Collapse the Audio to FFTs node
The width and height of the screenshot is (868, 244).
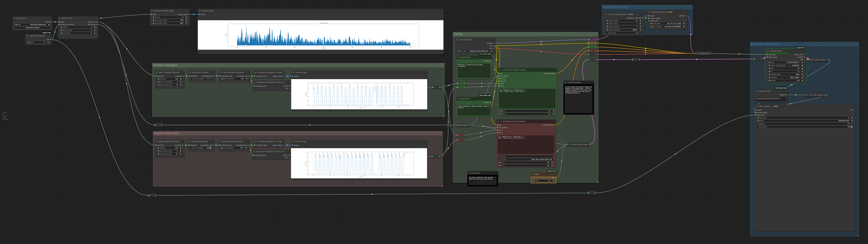[60, 18]
